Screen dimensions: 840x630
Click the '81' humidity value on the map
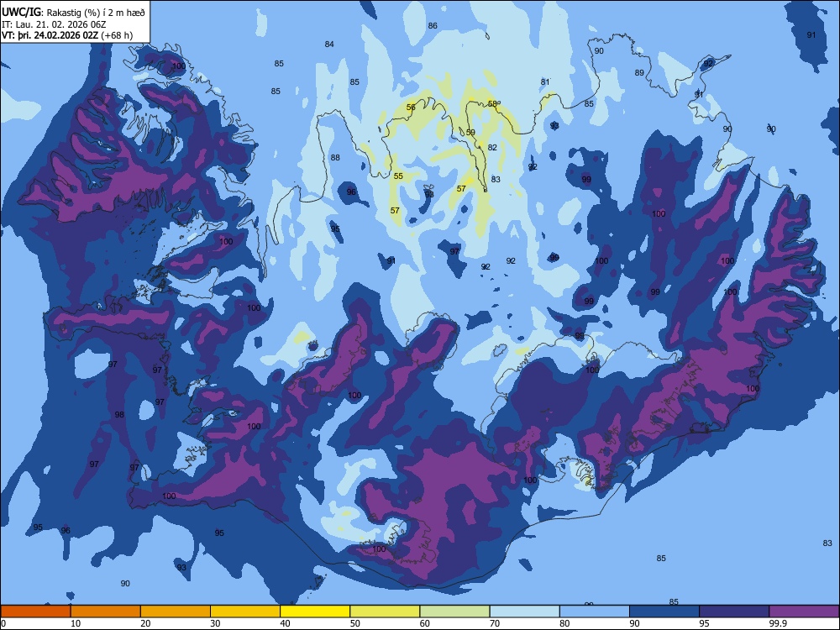(545, 82)
